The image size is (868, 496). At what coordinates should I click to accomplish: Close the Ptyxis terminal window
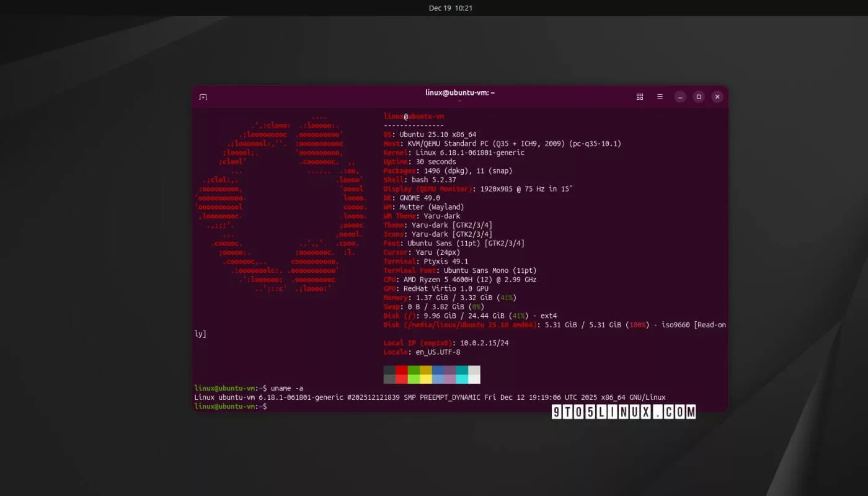[x=717, y=97]
